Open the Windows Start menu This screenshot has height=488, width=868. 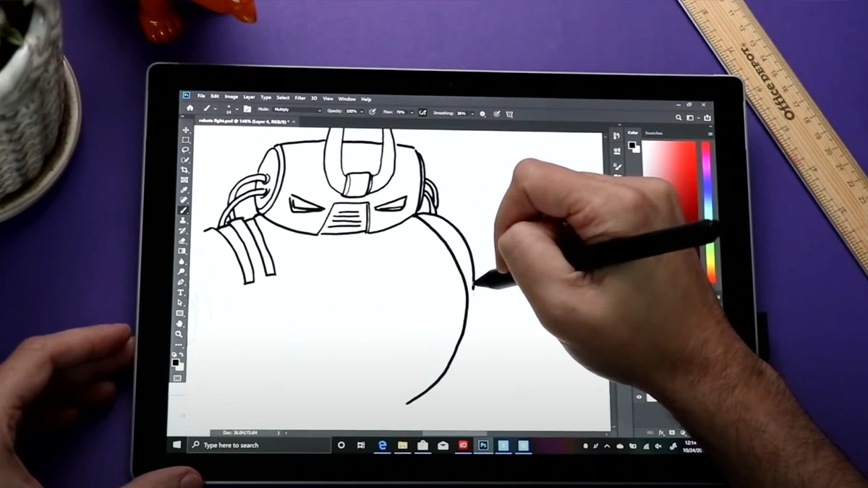[x=177, y=445]
